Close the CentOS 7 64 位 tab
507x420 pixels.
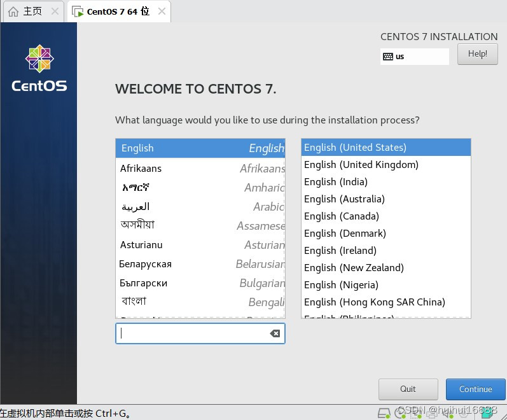click(x=162, y=11)
